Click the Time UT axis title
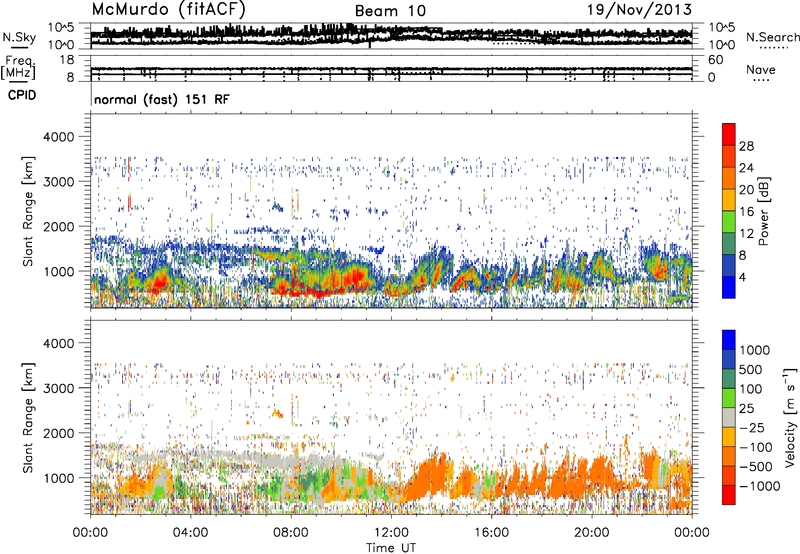The height and width of the screenshot is (554, 800). 391,547
